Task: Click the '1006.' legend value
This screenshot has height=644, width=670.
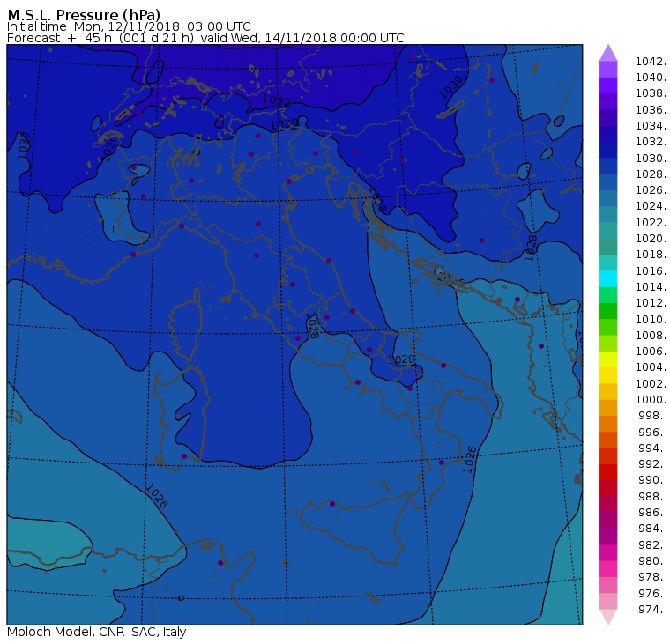Action: click(651, 351)
